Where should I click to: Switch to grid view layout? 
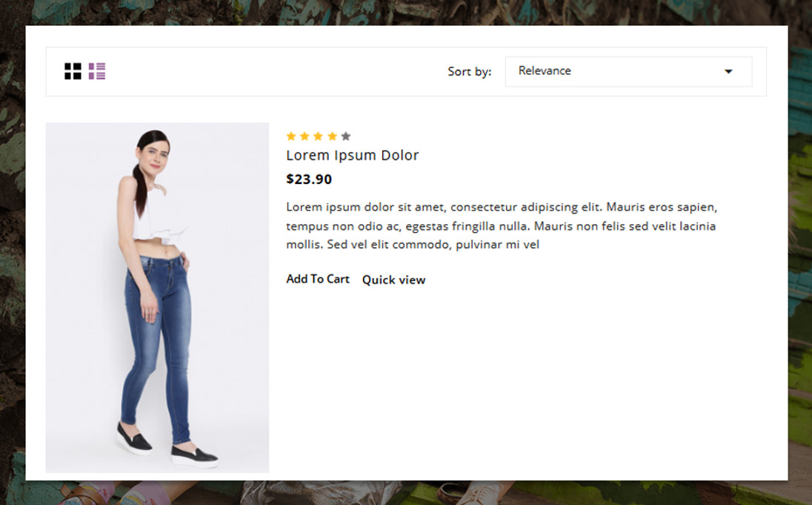[73, 71]
